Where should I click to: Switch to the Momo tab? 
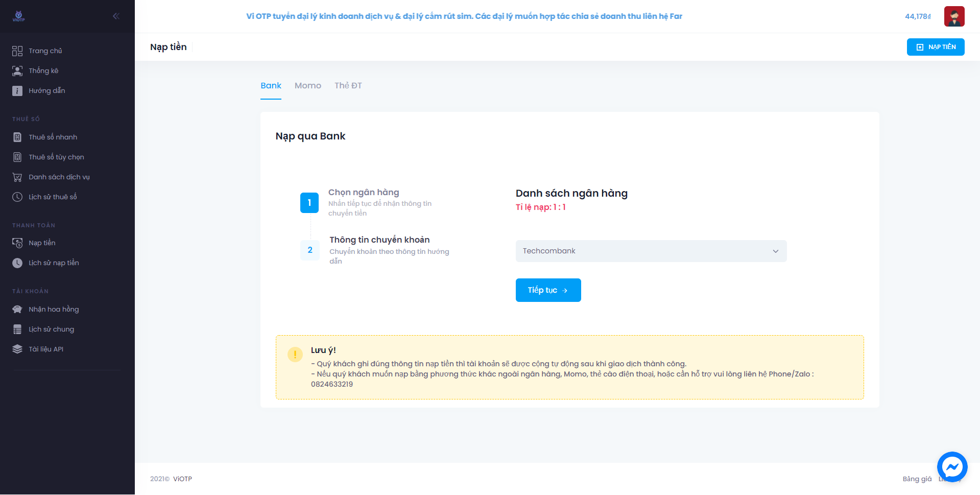[307, 86]
